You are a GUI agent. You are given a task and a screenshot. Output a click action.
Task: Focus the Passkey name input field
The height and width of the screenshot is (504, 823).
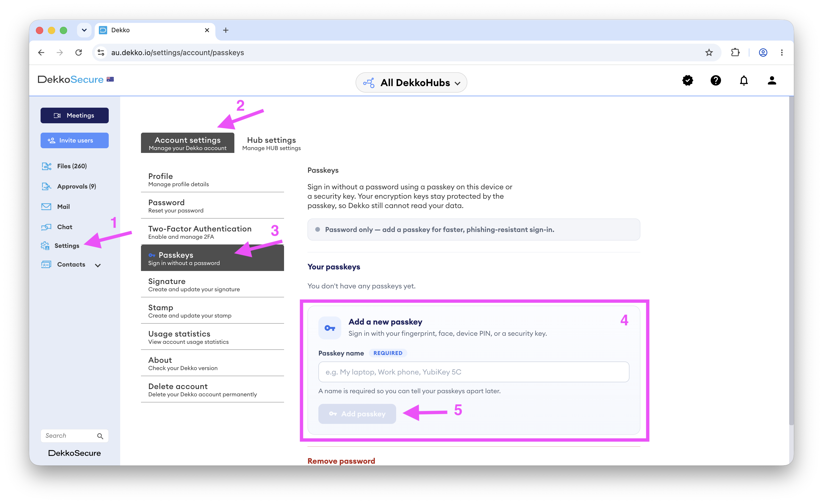[x=474, y=372]
